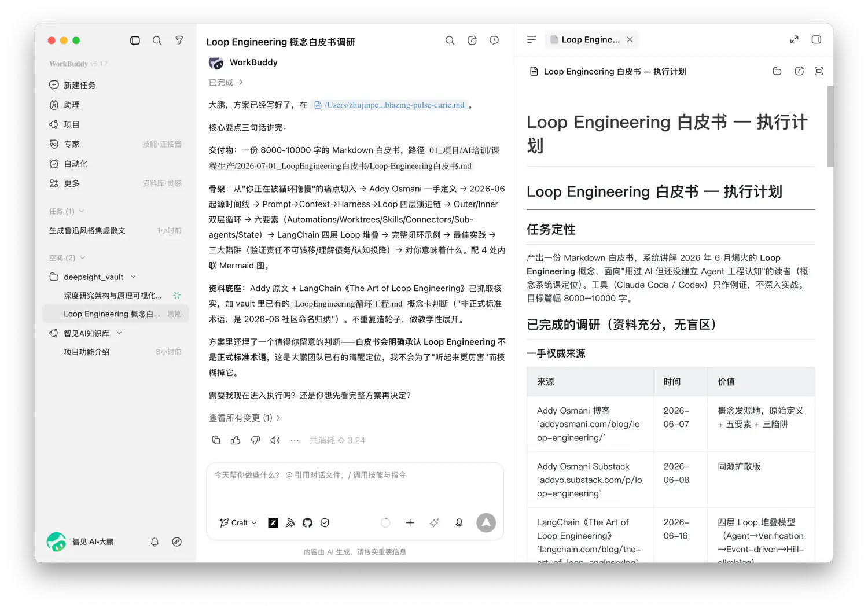Expand preview panel to fullscreen

click(794, 39)
